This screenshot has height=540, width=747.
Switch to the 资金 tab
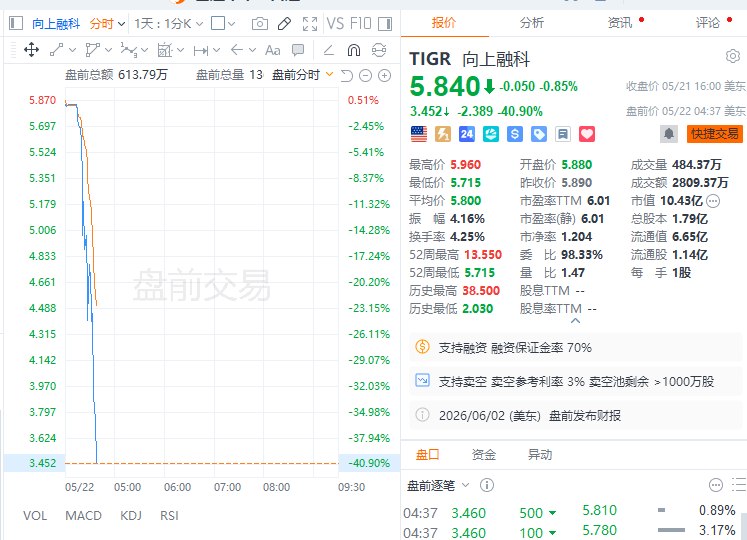pyautogui.click(x=484, y=454)
